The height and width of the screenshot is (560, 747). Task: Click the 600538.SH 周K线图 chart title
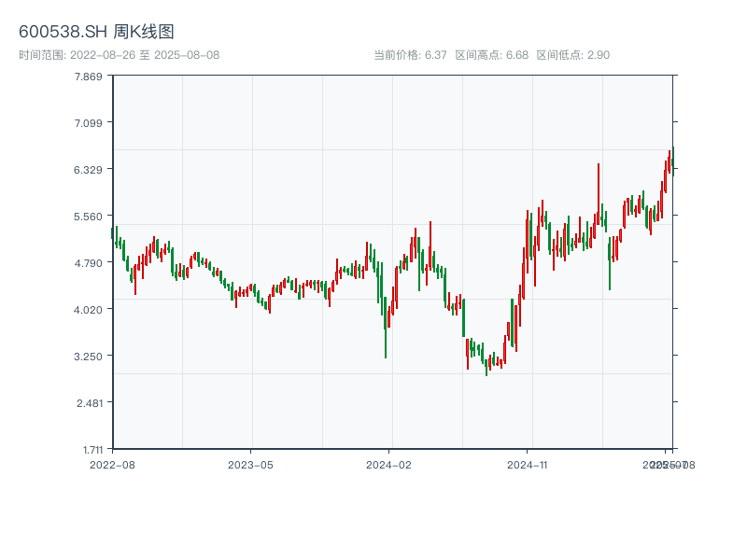tap(96, 32)
